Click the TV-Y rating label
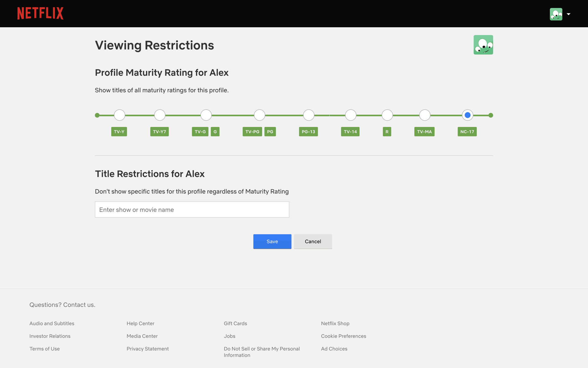The width and height of the screenshot is (588, 368). (119, 132)
